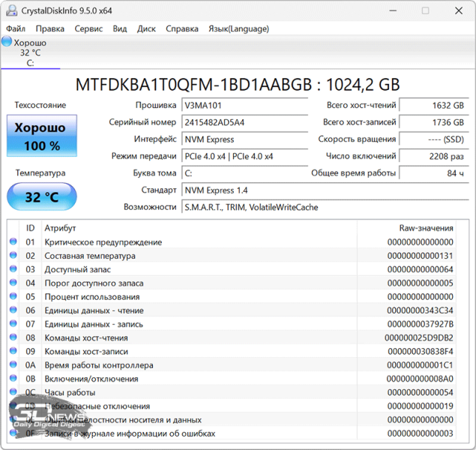The image size is (476, 450).
Task: Select the Составная температура attribute row
Action: 90,256
